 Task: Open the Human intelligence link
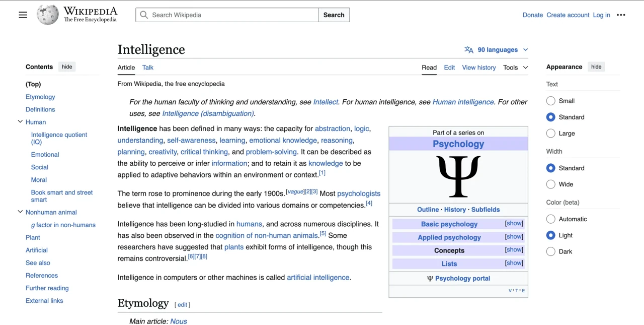click(463, 102)
